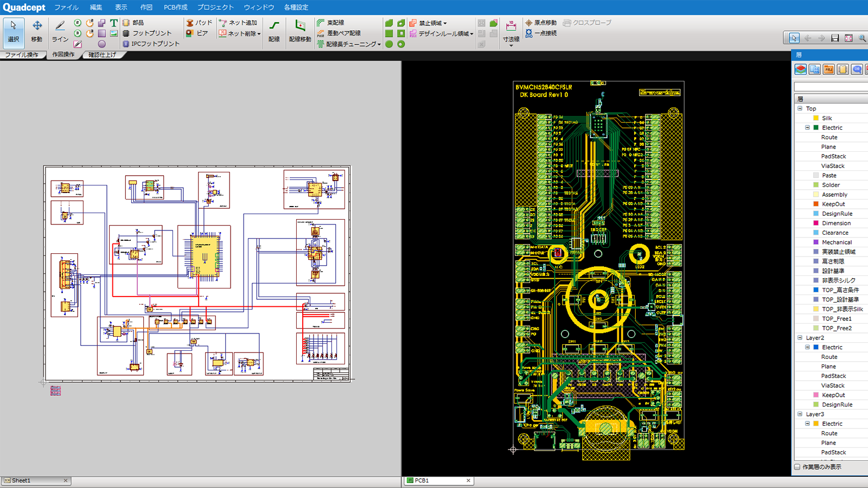This screenshot has height=488, width=868.
Task: Click the text T tool icon
Action: pyautogui.click(x=113, y=23)
